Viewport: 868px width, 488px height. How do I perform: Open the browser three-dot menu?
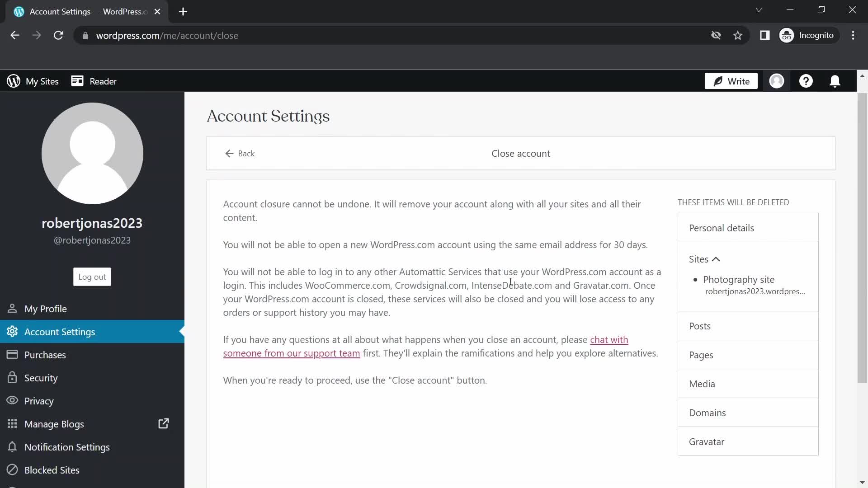854,35
